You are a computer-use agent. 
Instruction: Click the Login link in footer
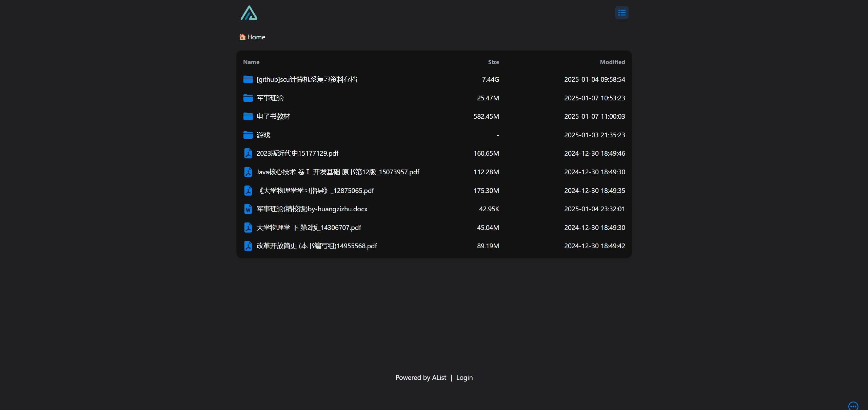coord(464,377)
